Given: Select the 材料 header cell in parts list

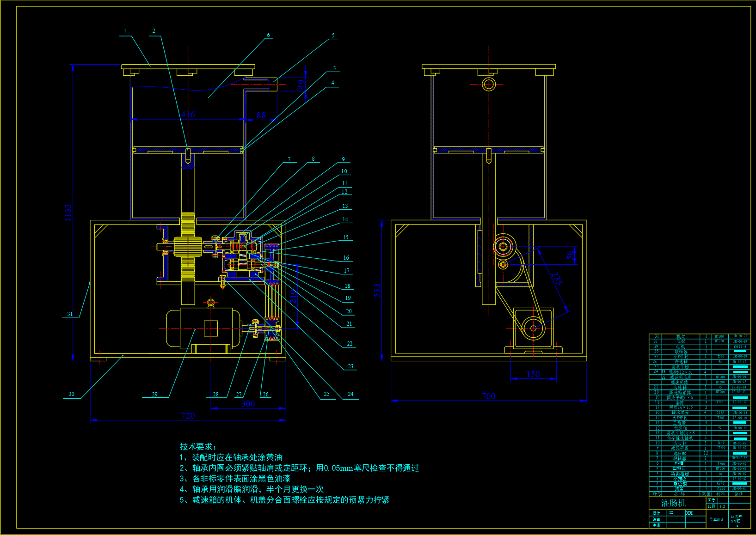Looking at the screenshot, I should click(x=720, y=494).
